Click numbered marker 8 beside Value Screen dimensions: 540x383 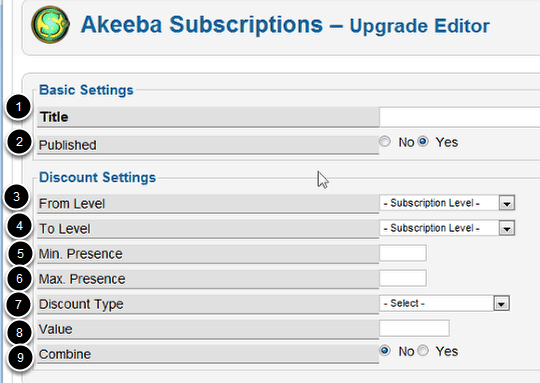tap(19, 332)
